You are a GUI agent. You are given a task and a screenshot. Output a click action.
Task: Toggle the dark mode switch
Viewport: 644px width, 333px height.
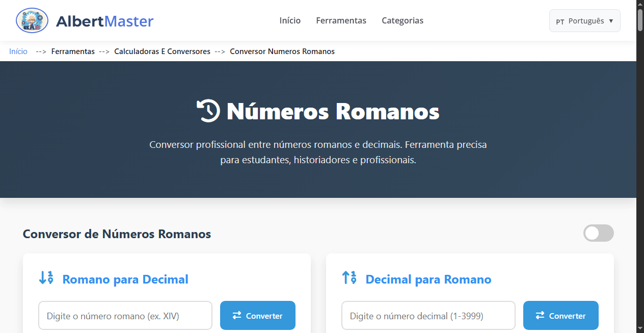(x=598, y=233)
